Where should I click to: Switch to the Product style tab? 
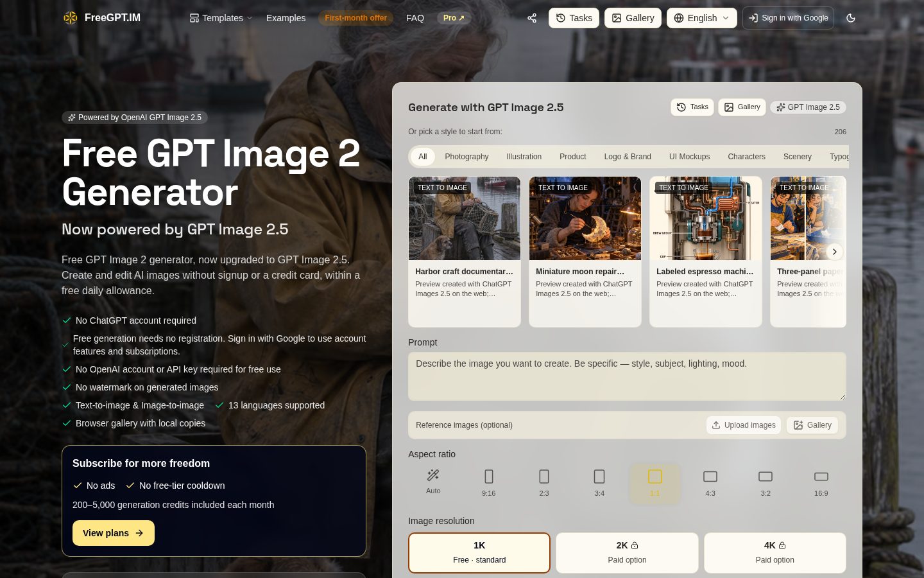click(572, 157)
